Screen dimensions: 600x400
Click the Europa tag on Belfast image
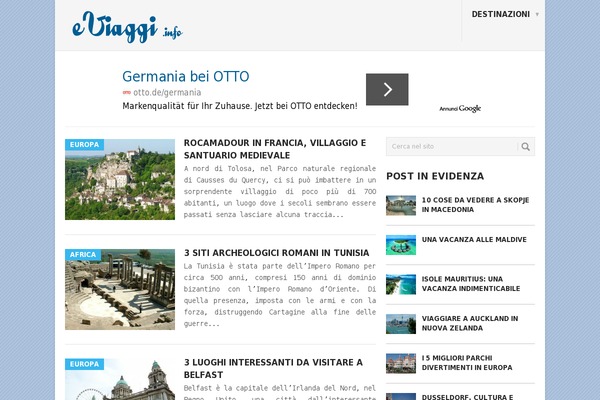point(84,364)
